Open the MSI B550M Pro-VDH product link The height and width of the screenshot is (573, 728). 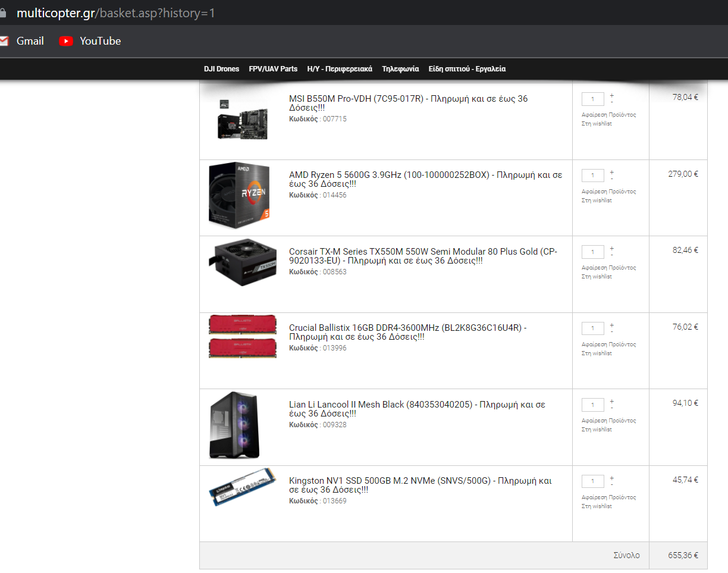(408, 103)
